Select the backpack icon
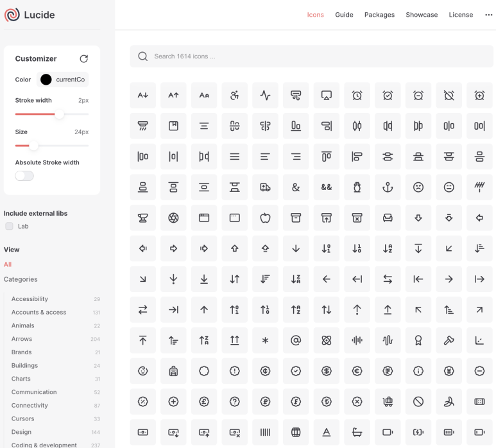Image resolution: width=496 pixels, height=448 pixels. coord(173,371)
